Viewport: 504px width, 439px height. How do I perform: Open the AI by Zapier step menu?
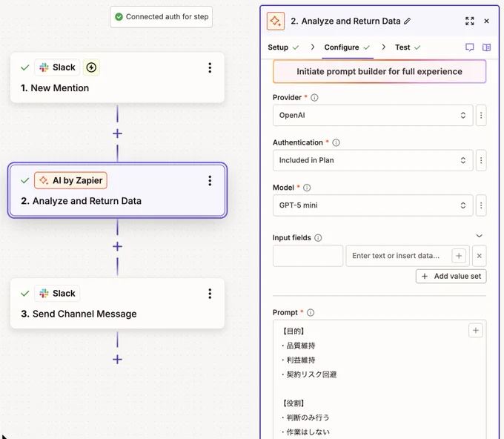[210, 181]
